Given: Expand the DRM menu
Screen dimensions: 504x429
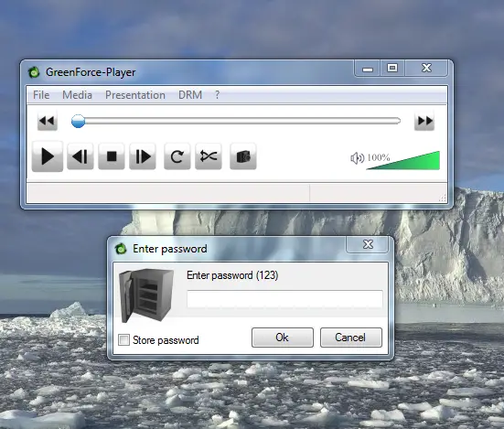Looking at the screenshot, I should point(190,95).
